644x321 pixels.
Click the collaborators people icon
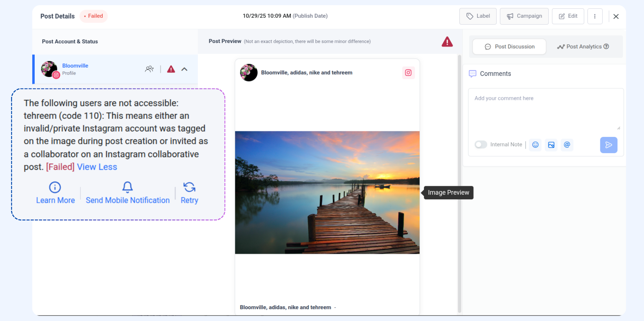click(149, 69)
